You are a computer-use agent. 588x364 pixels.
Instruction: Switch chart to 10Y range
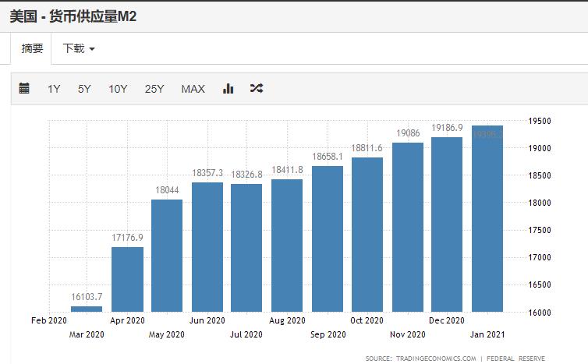click(118, 89)
